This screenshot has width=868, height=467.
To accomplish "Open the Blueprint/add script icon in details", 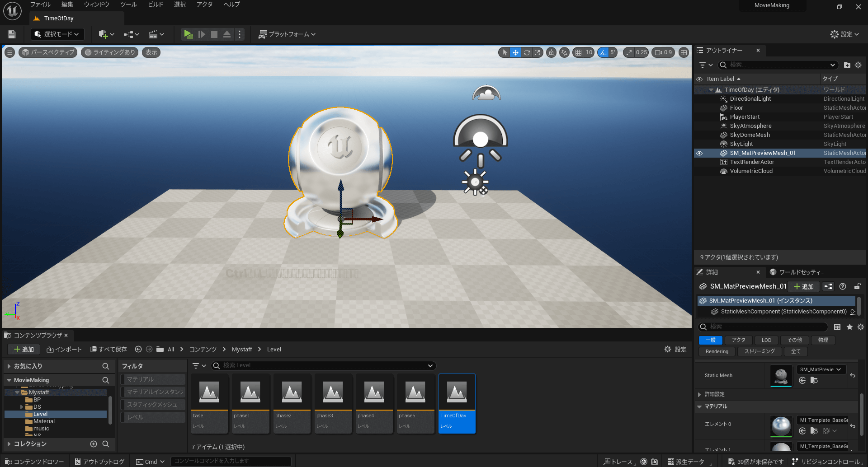I will coord(828,286).
